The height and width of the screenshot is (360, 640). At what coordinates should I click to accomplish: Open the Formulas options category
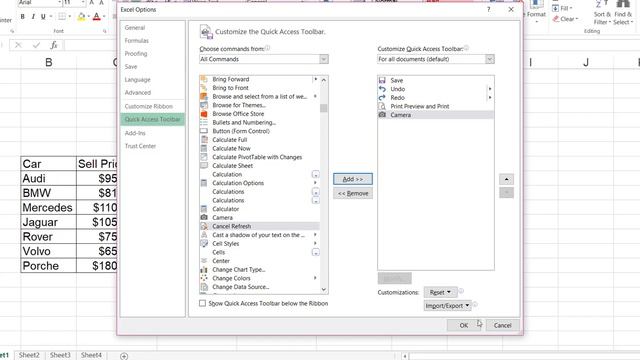click(137, 41)
